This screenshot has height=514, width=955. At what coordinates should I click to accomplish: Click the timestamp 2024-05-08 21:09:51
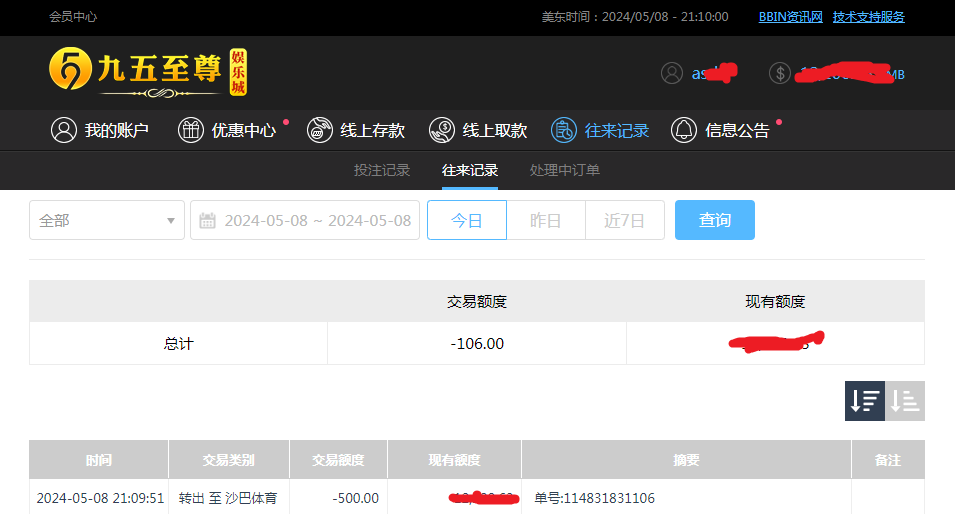point(100,498)
